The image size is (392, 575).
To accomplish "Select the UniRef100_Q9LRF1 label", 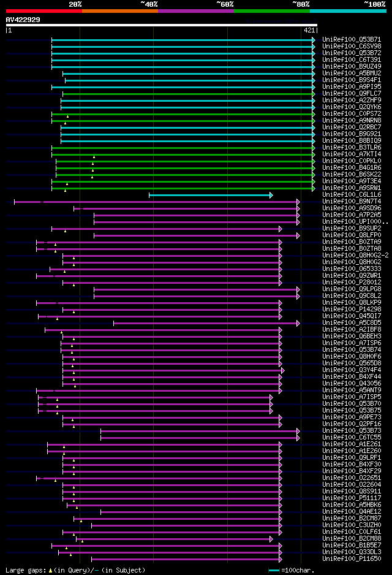I will click(352, 457).
